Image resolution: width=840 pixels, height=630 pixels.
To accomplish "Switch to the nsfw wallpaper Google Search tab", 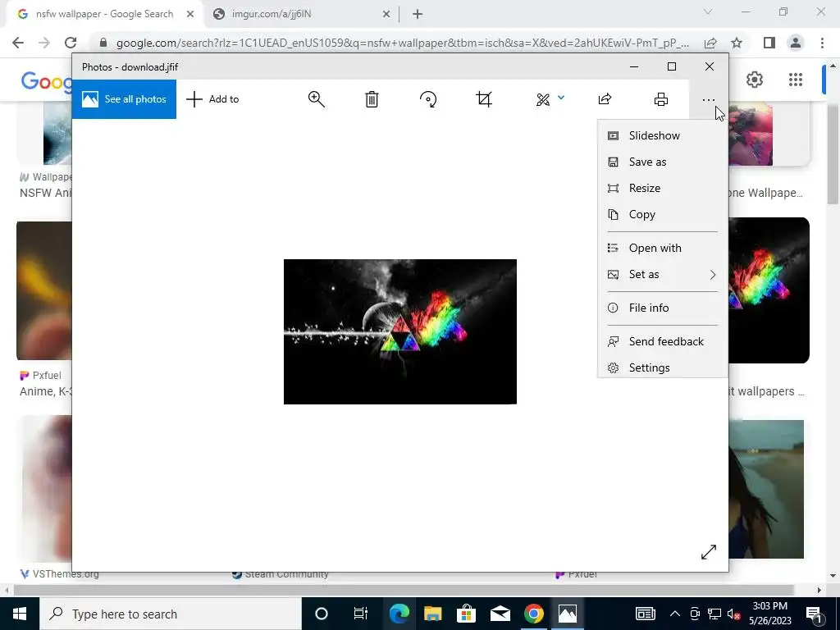I will point(104,14).
